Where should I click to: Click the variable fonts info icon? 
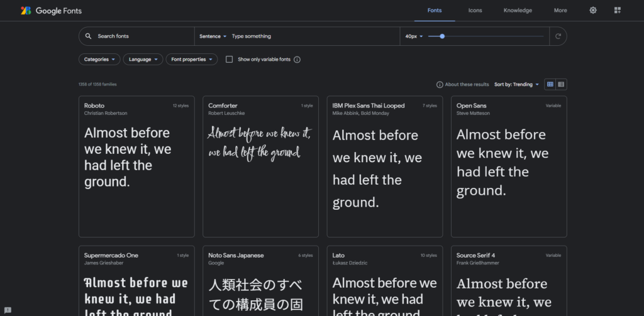pos(297,60)
